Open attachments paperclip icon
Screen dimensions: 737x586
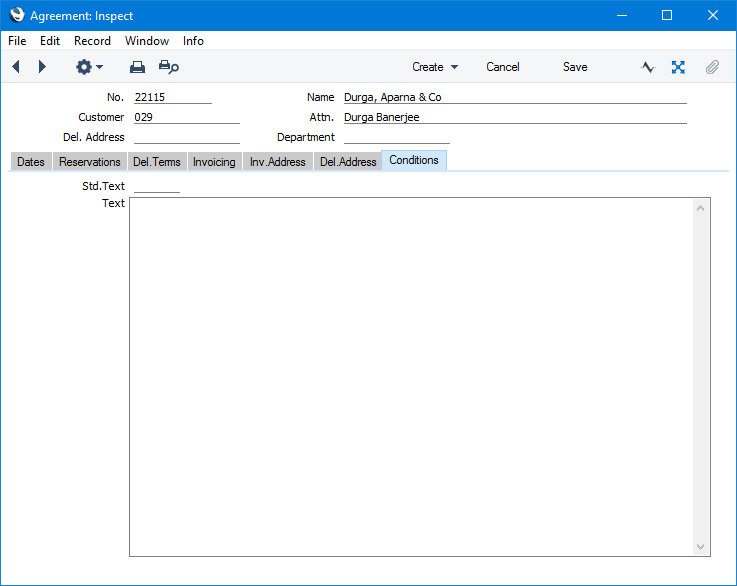pos(712,67)
